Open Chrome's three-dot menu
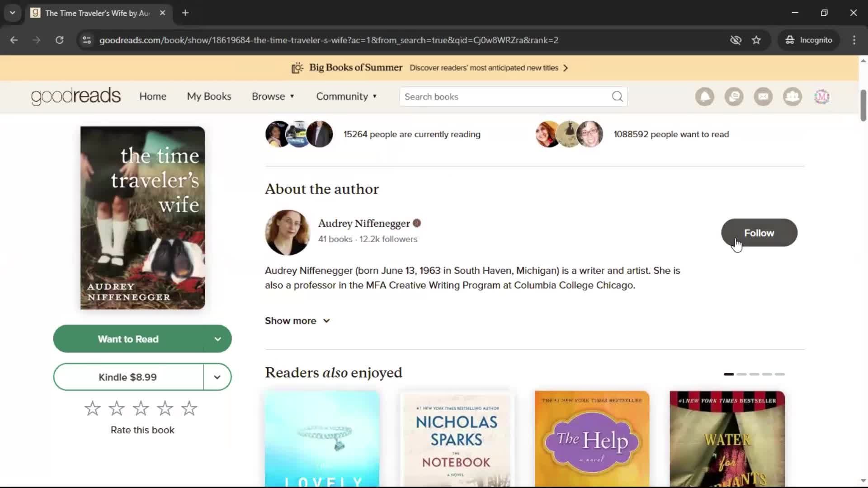868x488 pixels. pyautogui.click(x=854, y=40)
